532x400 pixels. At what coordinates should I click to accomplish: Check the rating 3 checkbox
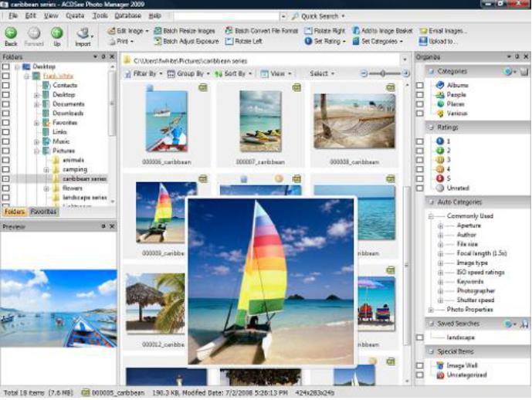coord(420,160)
